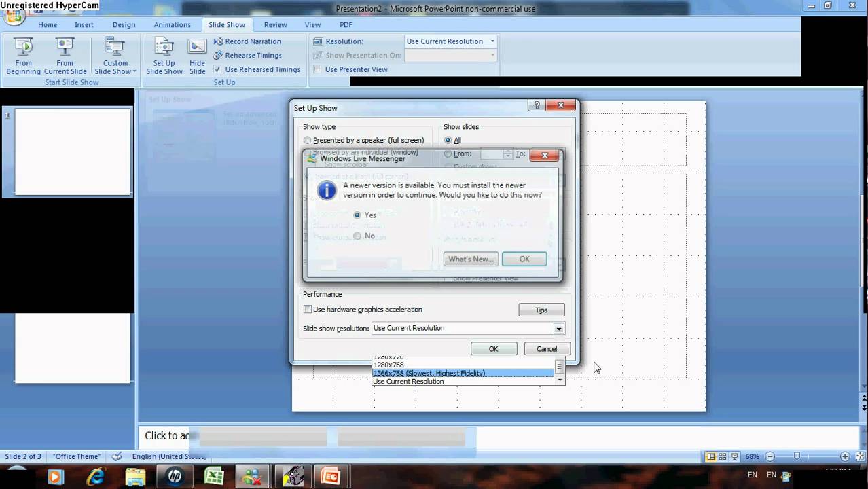This screenshot has height=489, width=868.
Task: Open Windows Live Messenger taskbar icon
Action: coord(253,477)
